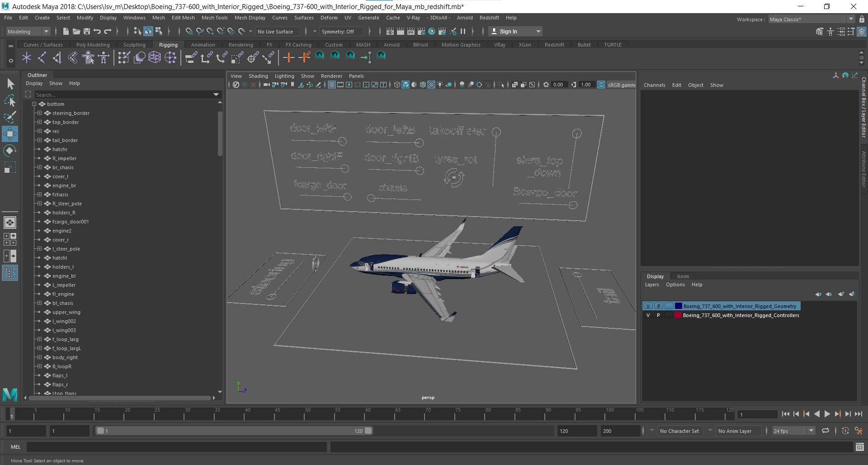
Task: Go to start of playback range
Action: click(x=785, y=414)
